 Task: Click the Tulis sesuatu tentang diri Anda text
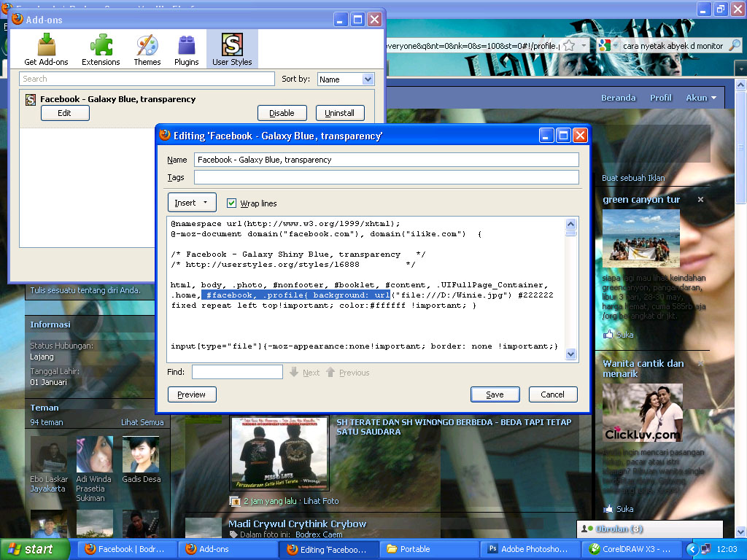click(85, 290)
